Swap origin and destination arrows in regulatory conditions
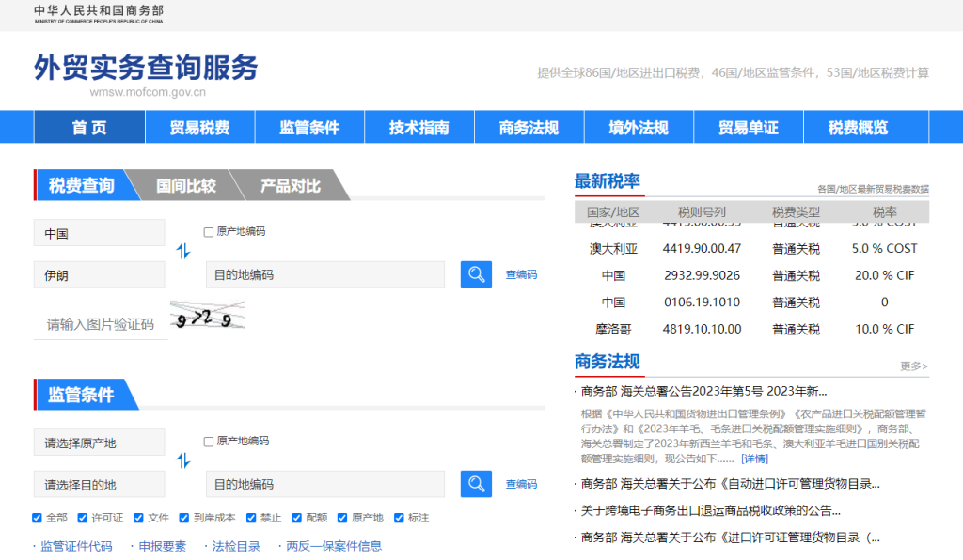Viewport: 963px width, 560px height. [x=183, y=460]
